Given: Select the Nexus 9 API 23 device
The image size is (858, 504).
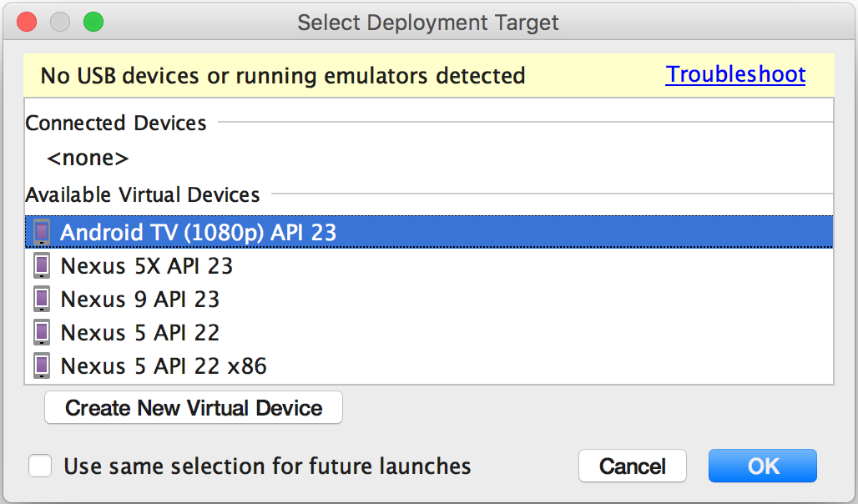Looking at the screenshot, I should [139, 299].
